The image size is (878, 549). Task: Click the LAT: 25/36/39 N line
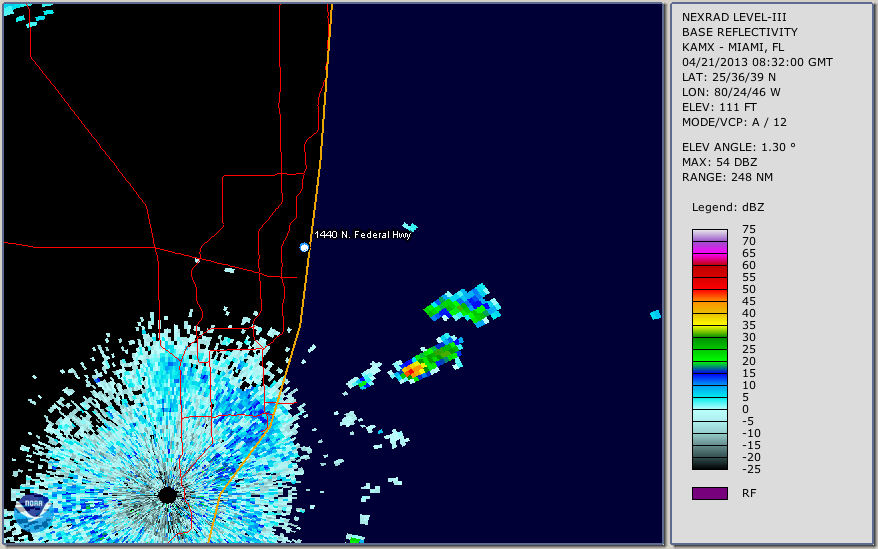point(728,77)
